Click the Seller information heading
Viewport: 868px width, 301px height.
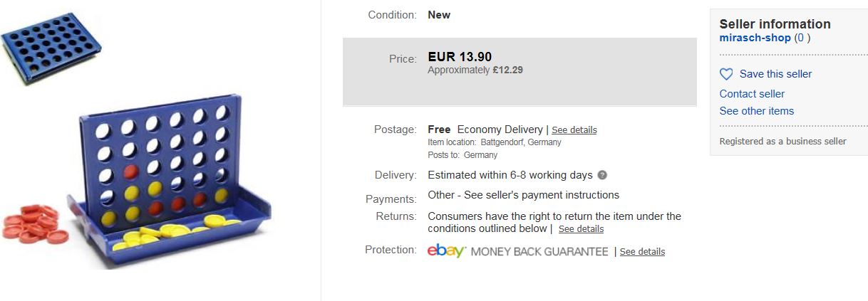(775, 23)
